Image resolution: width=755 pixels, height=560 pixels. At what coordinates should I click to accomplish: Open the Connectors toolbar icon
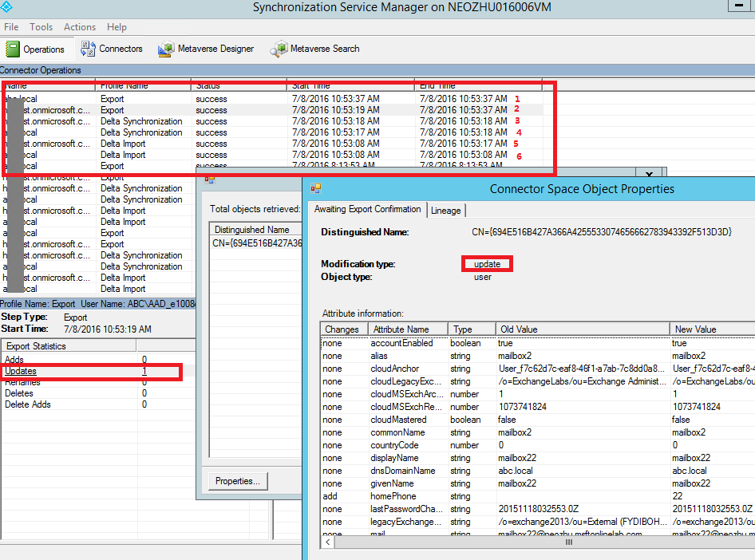(x=88, y=49)
